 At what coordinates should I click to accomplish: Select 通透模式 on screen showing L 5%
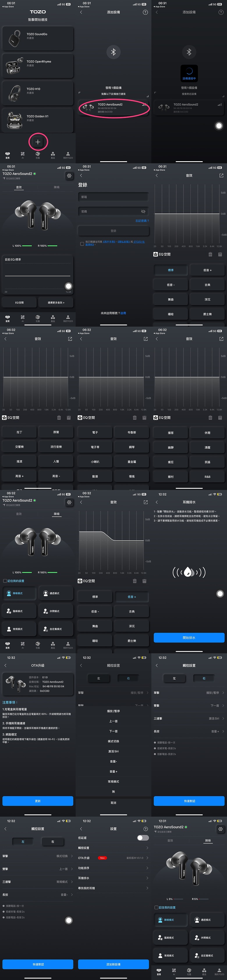coord(208,920)
